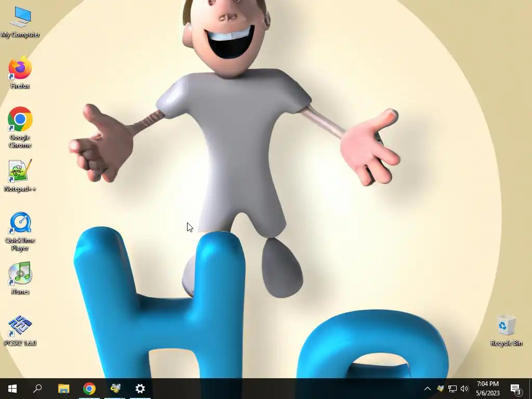Show hidden system tray icons
The height and width of the screenshot is (399, 532).
428,389
